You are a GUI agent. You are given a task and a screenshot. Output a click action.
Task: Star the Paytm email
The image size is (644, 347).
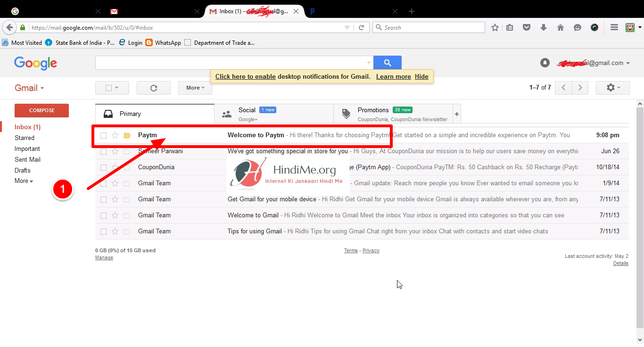tap(115, 135)
